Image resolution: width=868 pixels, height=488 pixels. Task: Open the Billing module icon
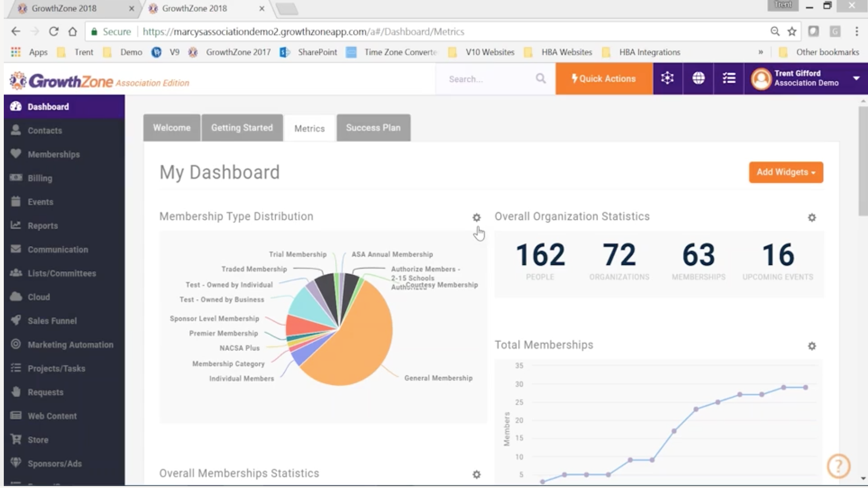point(16,177)
